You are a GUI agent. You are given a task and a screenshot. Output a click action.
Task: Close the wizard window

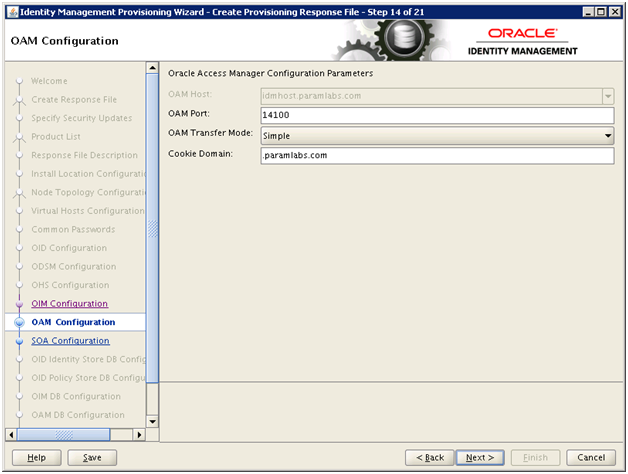(x=614, y=12)
